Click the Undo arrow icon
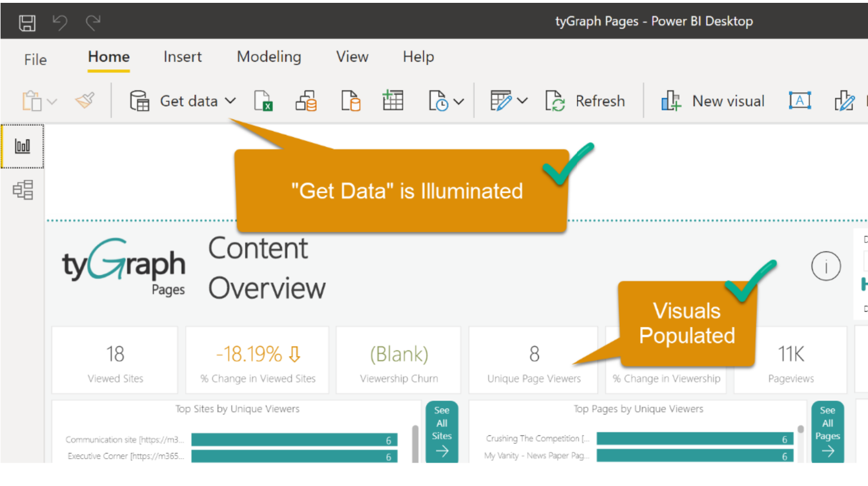 60,23
